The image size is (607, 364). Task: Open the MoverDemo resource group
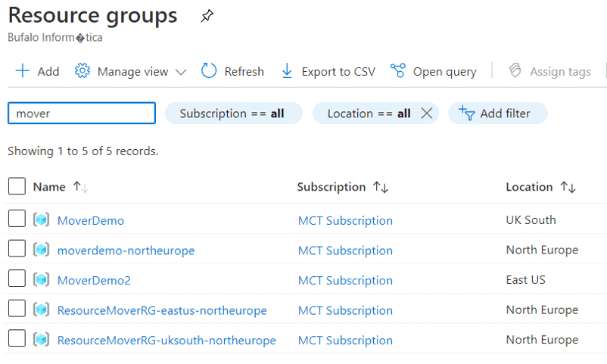pos(91,220)
